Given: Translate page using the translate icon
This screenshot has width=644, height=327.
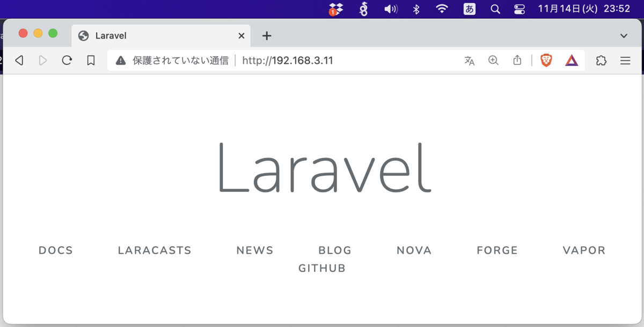Looking at the screenshot, I should (x=470, y=61).
